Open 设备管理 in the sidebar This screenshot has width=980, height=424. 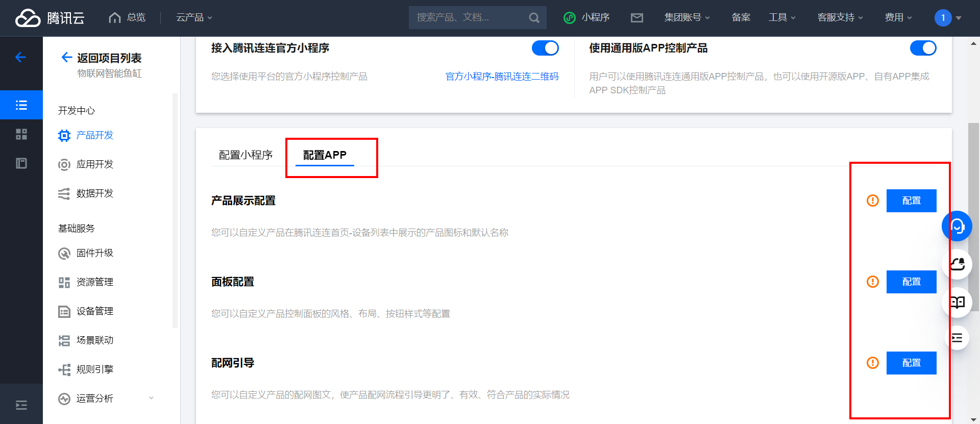pos(95,311)
